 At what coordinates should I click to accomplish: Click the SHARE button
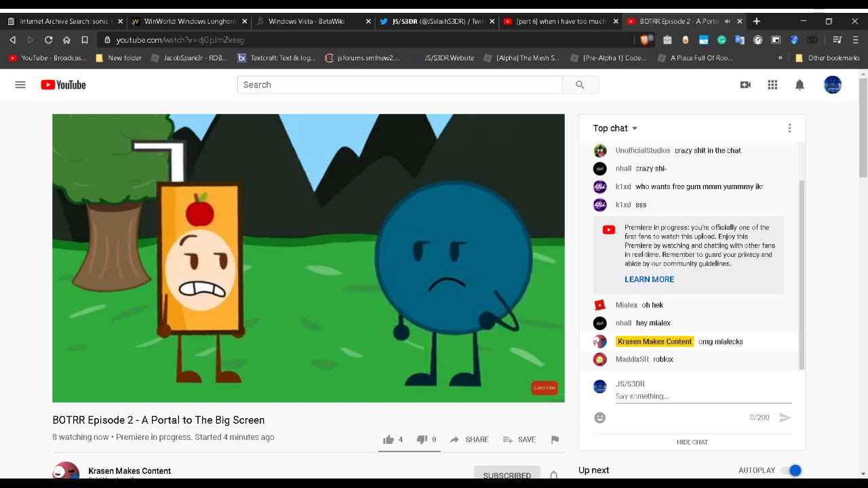[469, 439]
